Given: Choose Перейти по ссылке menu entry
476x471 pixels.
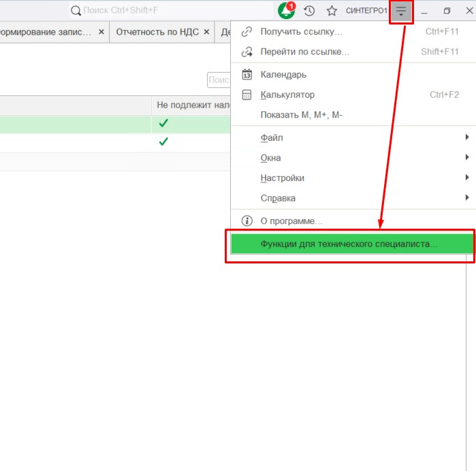Looking at the screenshot, I should (x=304, y=52).
